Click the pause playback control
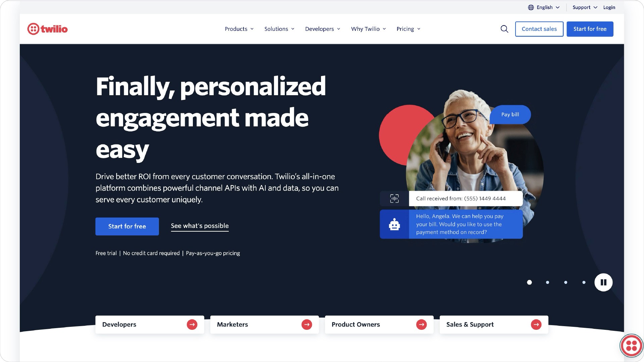The image size is (644, 362). point(603,282)
